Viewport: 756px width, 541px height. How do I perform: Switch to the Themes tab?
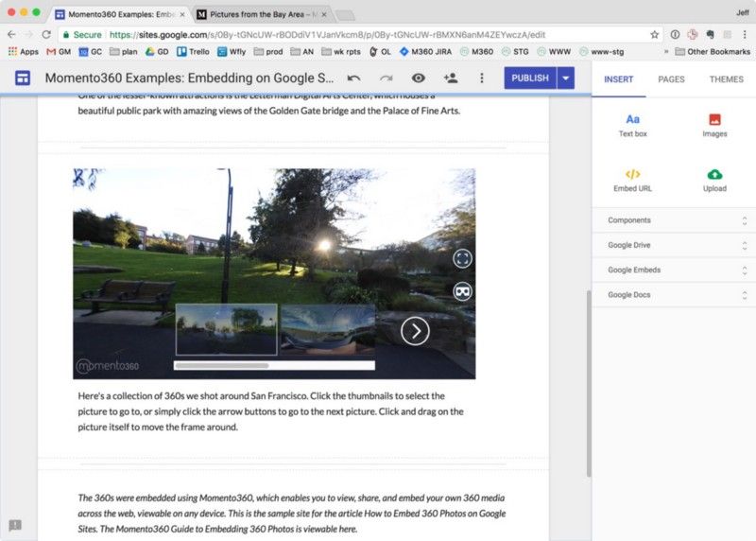(726, 79)
